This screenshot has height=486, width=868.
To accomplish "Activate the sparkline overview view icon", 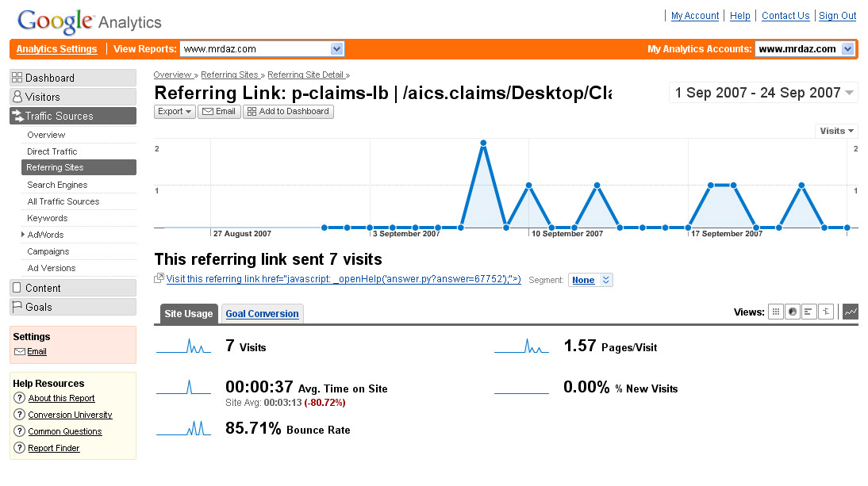I will [x=850, y=312].
